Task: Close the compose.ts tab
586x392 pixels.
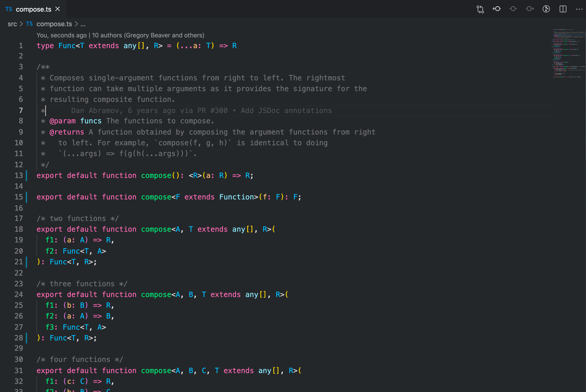Action: (57, 9)
